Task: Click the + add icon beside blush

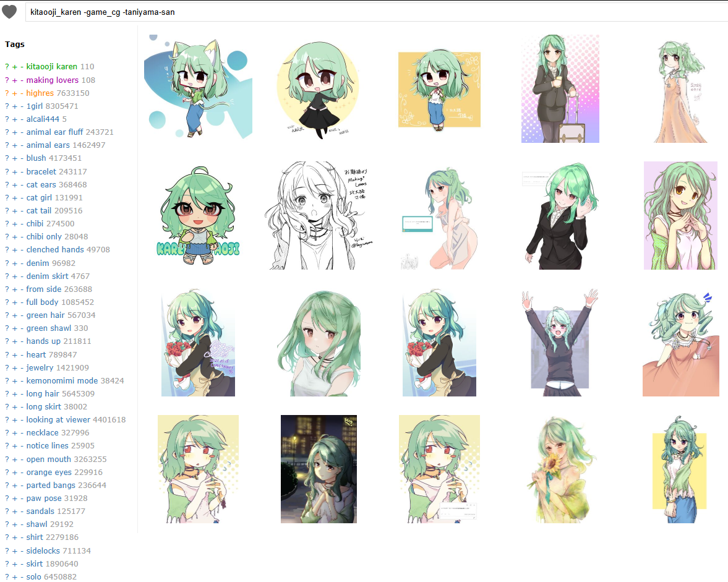Action: [x=14, y=158]
